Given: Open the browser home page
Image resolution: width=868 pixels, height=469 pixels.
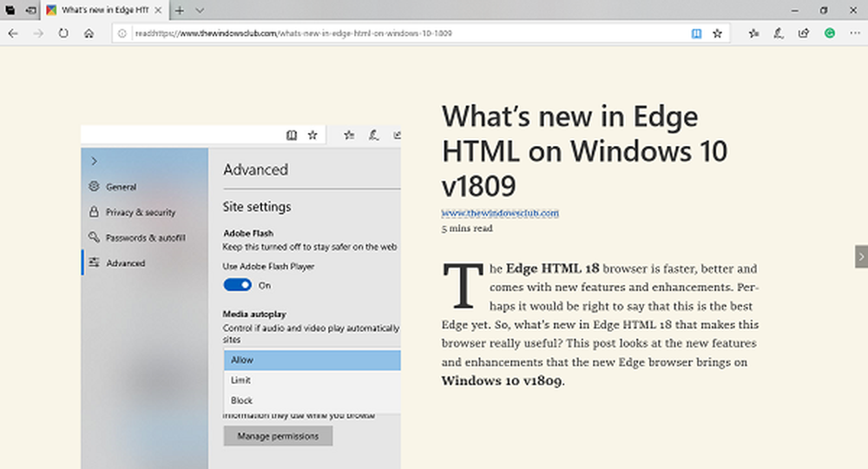Looking at the screenshot, I should click(x=89, y=34).
